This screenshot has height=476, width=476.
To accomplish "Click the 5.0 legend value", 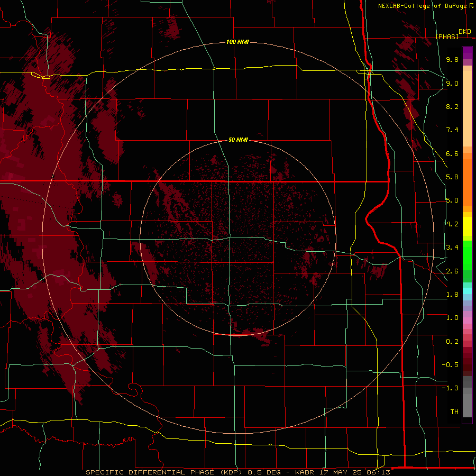I will [452, 200].
